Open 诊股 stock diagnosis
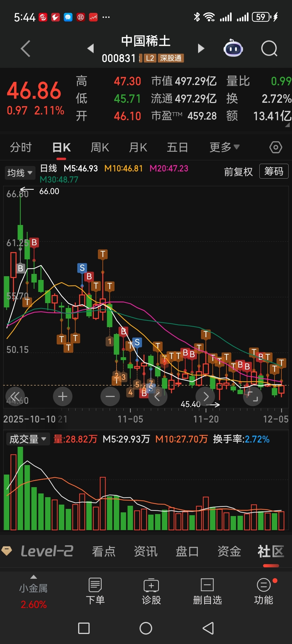 (x=151, y=591)
